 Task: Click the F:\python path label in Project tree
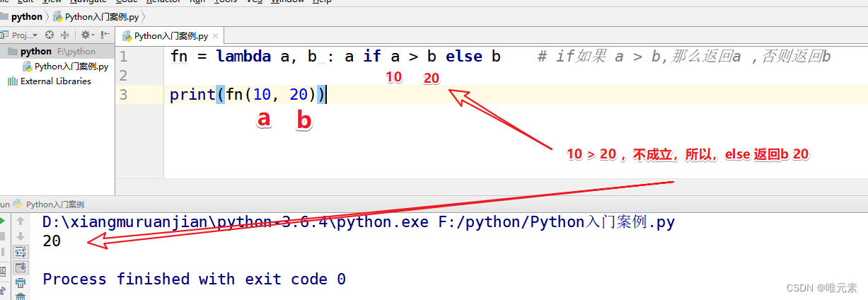[76, 52]
